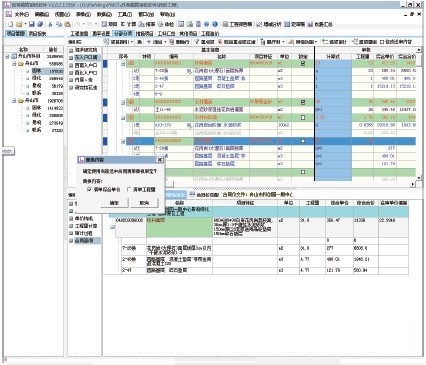Switch to the 其他项目 tab

coord(188,34)
